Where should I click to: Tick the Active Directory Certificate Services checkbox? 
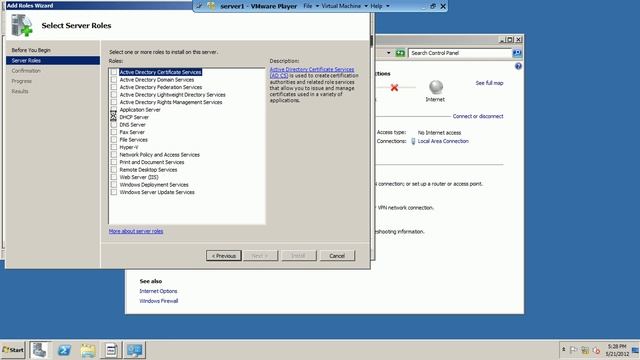114,72
